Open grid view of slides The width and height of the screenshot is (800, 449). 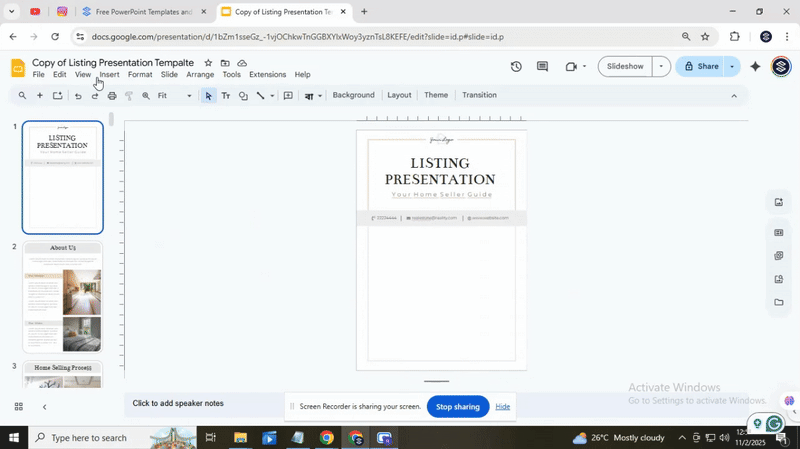coord(18,406)
